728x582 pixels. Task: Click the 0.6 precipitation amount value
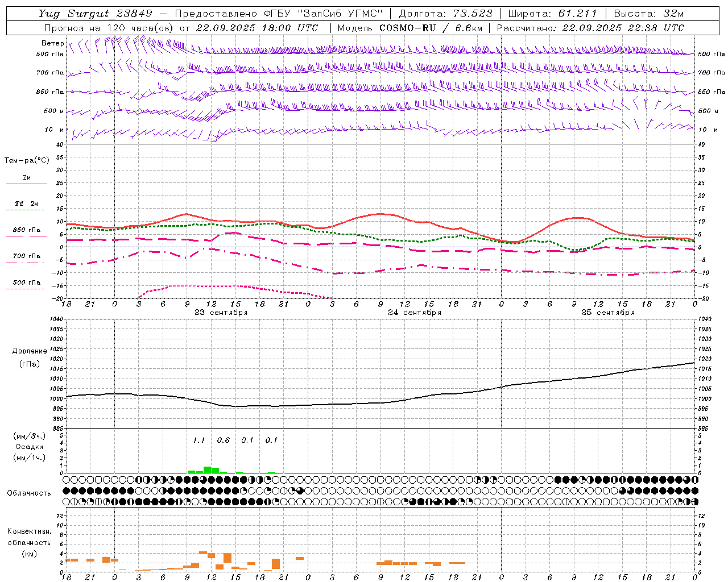[224, 440]
